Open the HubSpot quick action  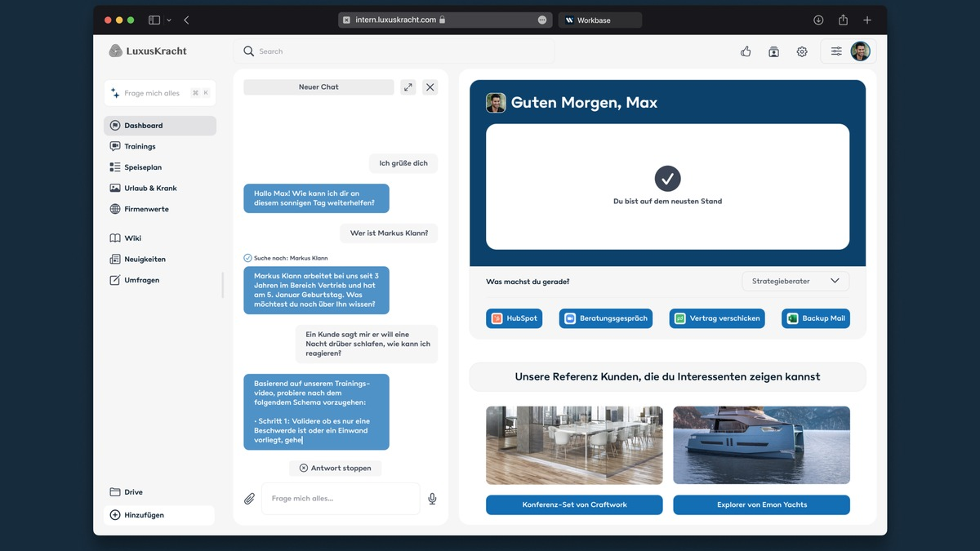coord(514,318)
